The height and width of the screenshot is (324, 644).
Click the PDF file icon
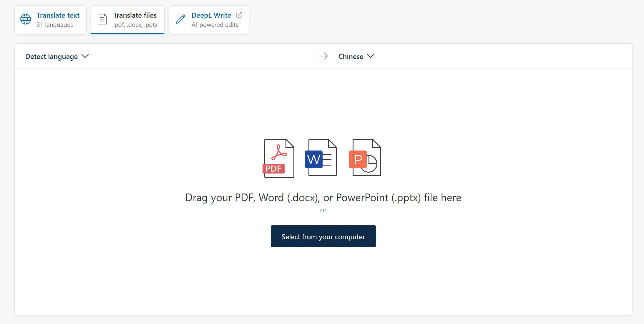click(x=278, y=158)
